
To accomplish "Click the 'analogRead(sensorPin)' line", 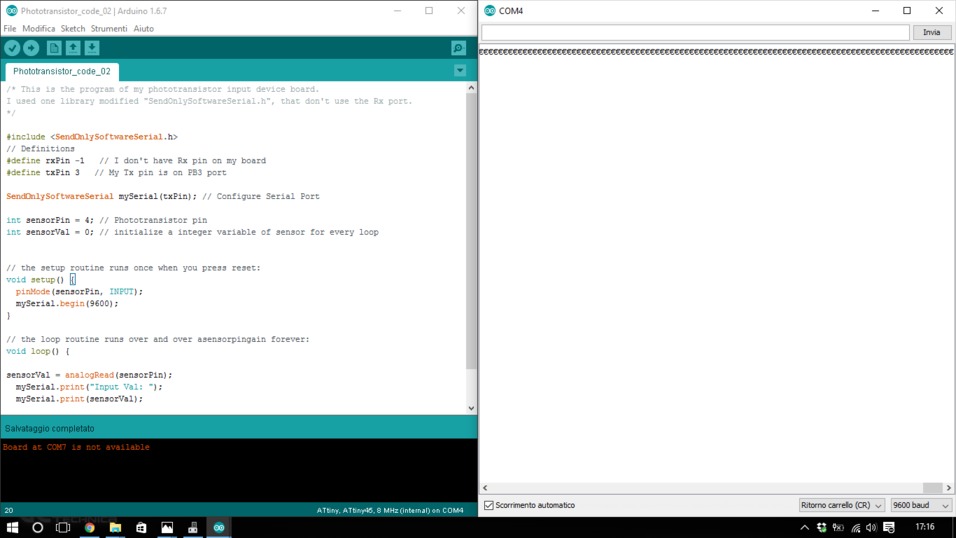I will click(90, 375).
